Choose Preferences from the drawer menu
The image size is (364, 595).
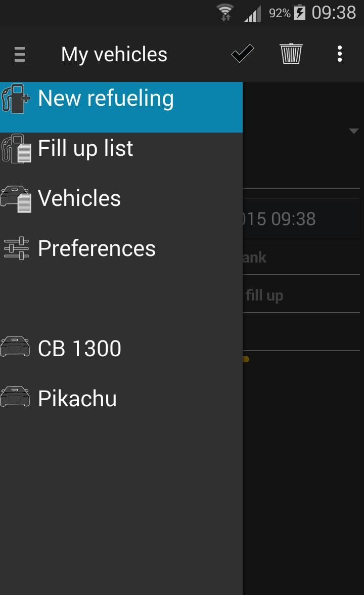coord(97,247)
